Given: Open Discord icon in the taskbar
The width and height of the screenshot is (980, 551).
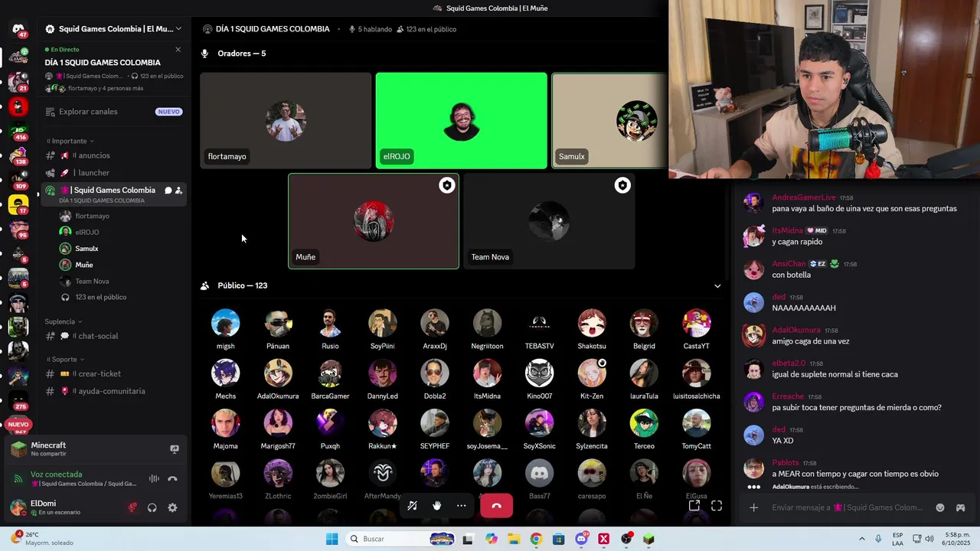Looking at the screenshot, I should point(581,539).
